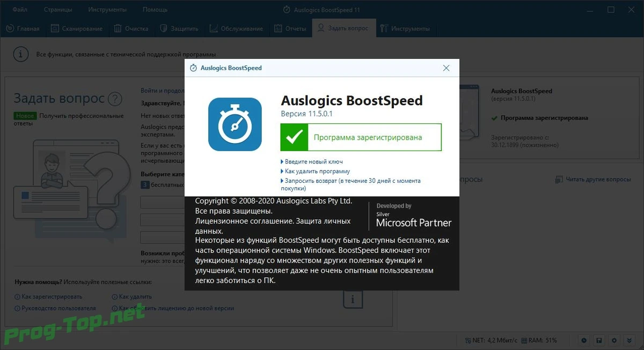Open settings via the gear icon in the status bar

(x=614, y=340)
